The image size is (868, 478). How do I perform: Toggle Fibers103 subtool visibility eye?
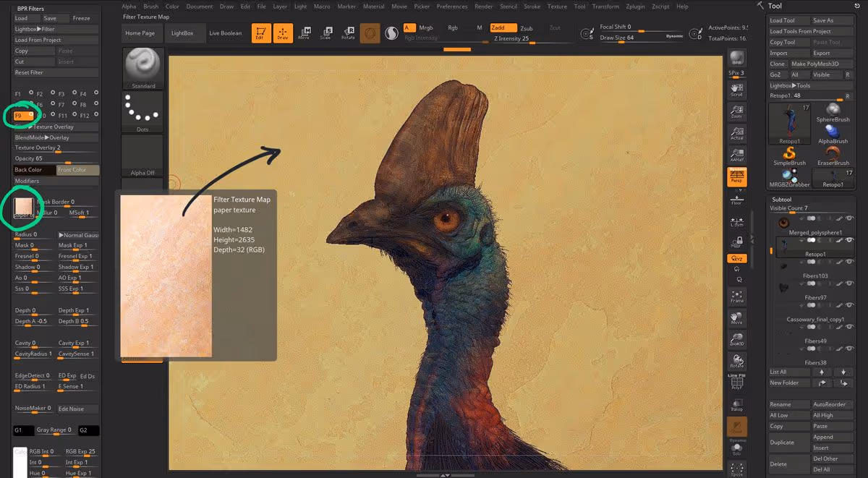[x=850, y=262]
